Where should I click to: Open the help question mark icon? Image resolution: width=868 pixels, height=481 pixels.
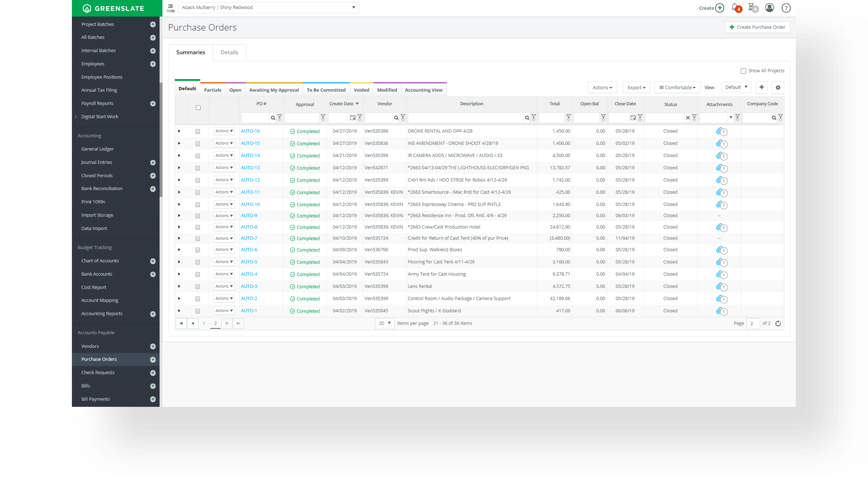click(786, 8)
